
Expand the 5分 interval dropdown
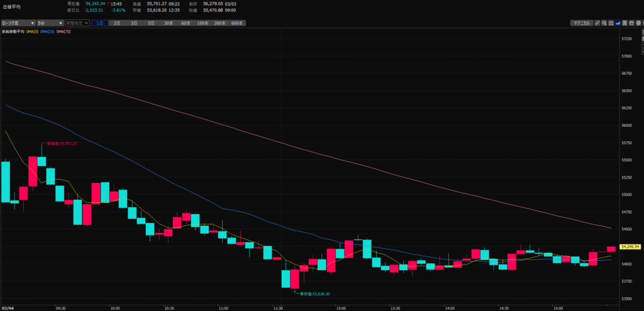[x=50, y=23]
